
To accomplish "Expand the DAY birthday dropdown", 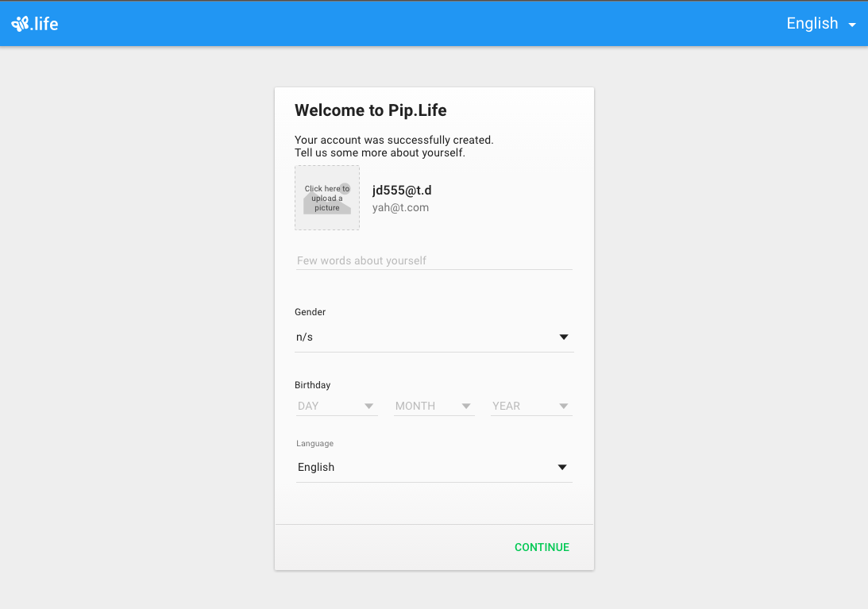I will pyautogui.click(x=337, y=406).
